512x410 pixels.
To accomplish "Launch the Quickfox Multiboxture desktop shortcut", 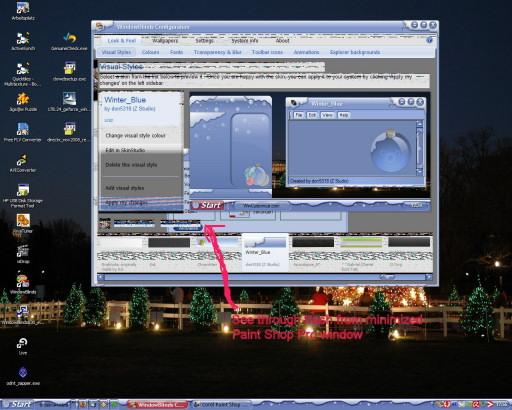I will pyautogui.click(x=23, y=74).
